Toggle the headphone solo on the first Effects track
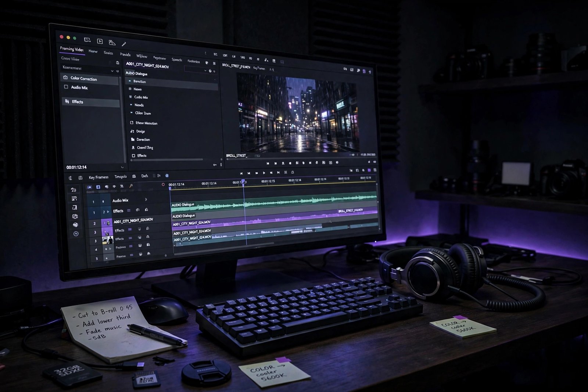588x392 pixels. 146,210
